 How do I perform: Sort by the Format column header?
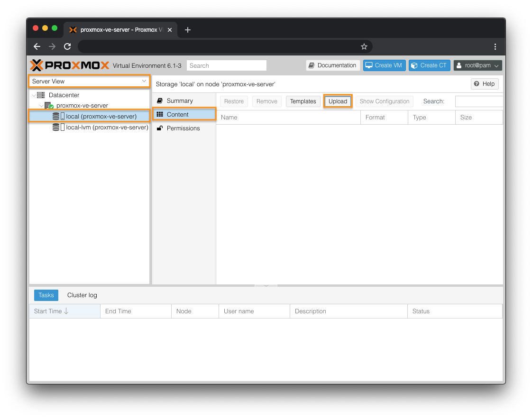point(384,118)
